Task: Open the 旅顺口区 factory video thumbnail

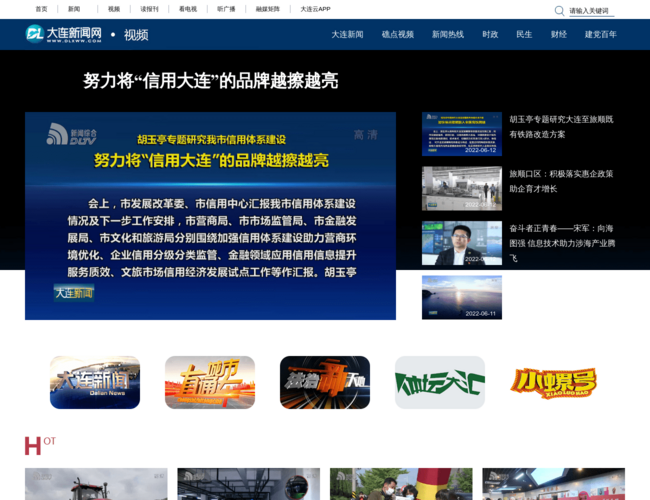Action: point(462,189)
